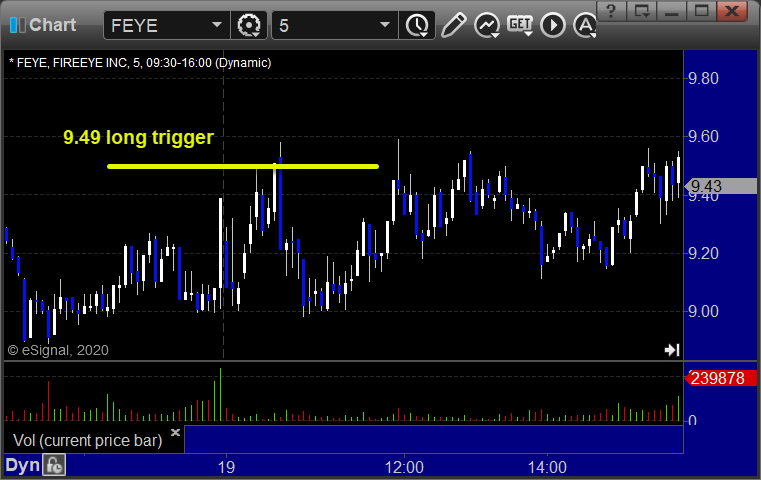Image resolution: width=761 pixels, height=480 pixels.
Task: Click the Chart window icon
Action: [17, 25]
